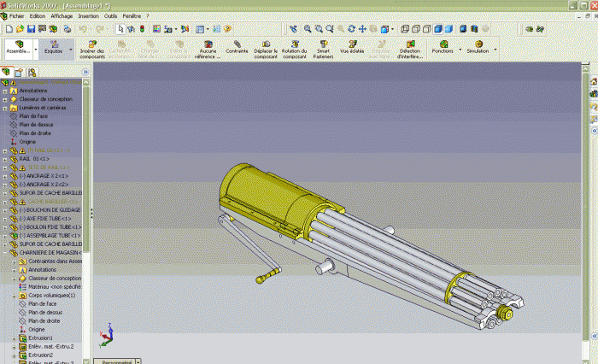Open Smart Fasteners tool
The height and width of the screenshot is (364, 598).
point(324,50)
